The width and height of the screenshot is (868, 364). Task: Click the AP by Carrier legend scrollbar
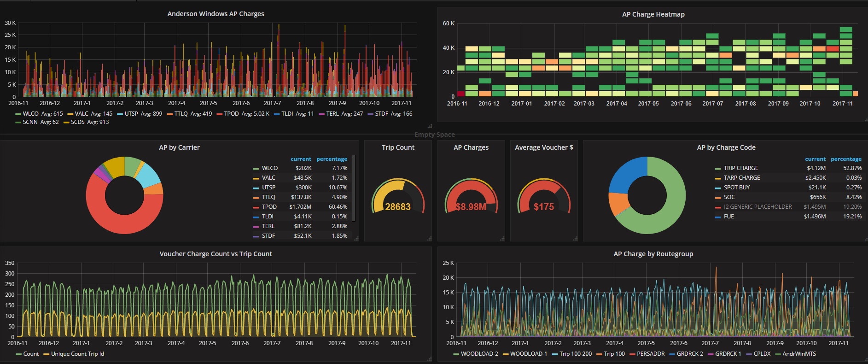coord(354,188)
